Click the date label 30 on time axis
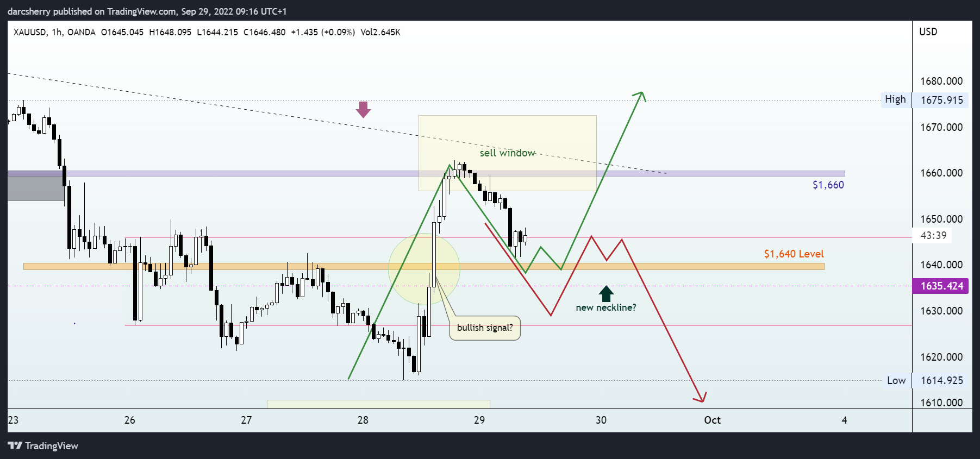The height and width of the screenshot is (459, 980). [x=601, y=420]
